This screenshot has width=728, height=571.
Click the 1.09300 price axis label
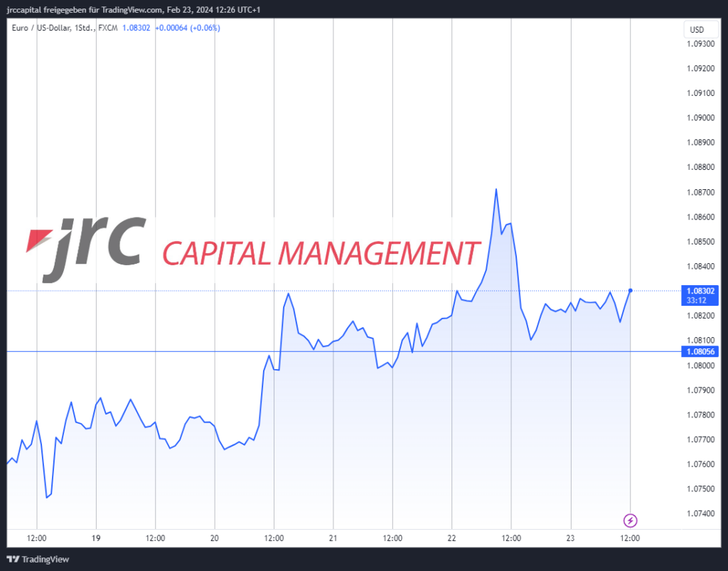point(700,43)
